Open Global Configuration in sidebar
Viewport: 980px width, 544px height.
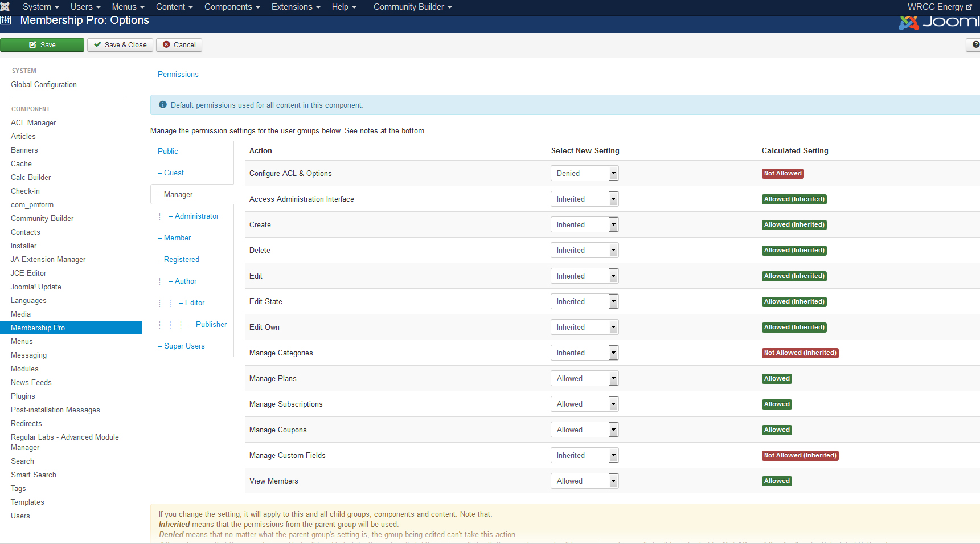click(44, 84)
